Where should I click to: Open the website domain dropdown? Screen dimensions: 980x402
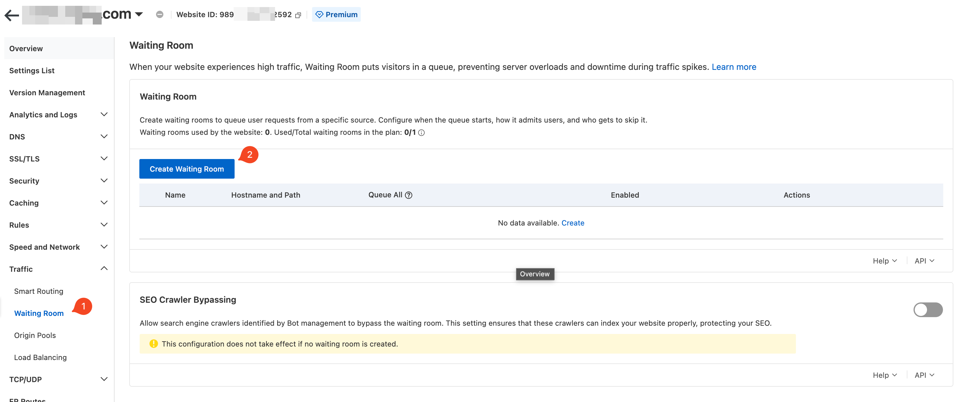coord(139,14)
